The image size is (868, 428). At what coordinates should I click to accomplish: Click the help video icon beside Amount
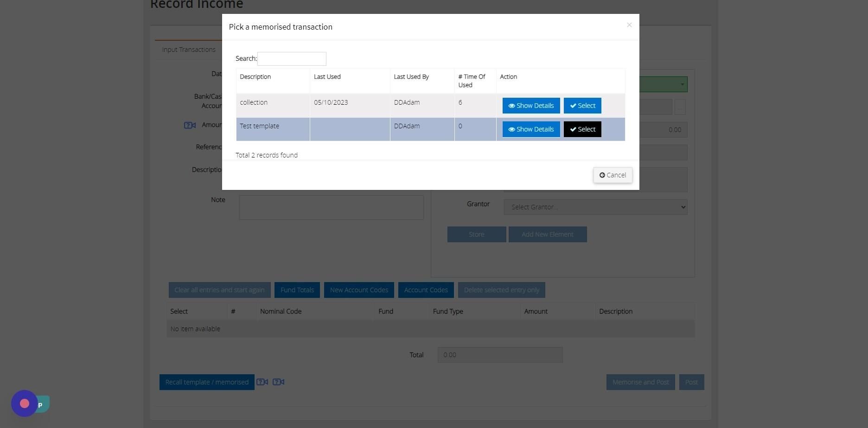click(190, 125)
